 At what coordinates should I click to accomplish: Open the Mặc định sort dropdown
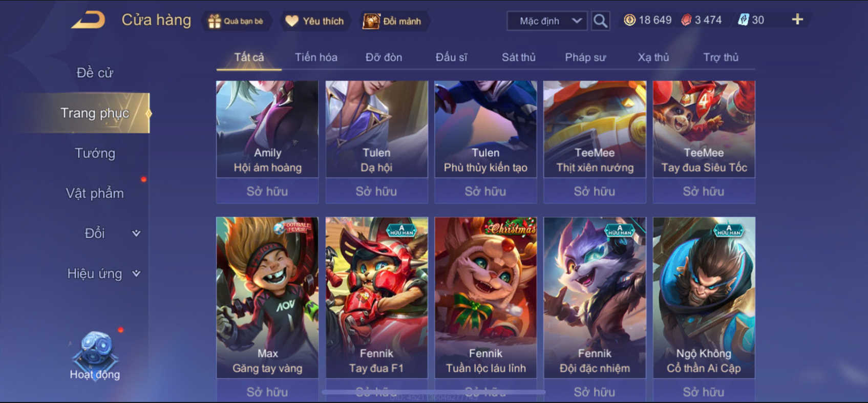point(547,21)
